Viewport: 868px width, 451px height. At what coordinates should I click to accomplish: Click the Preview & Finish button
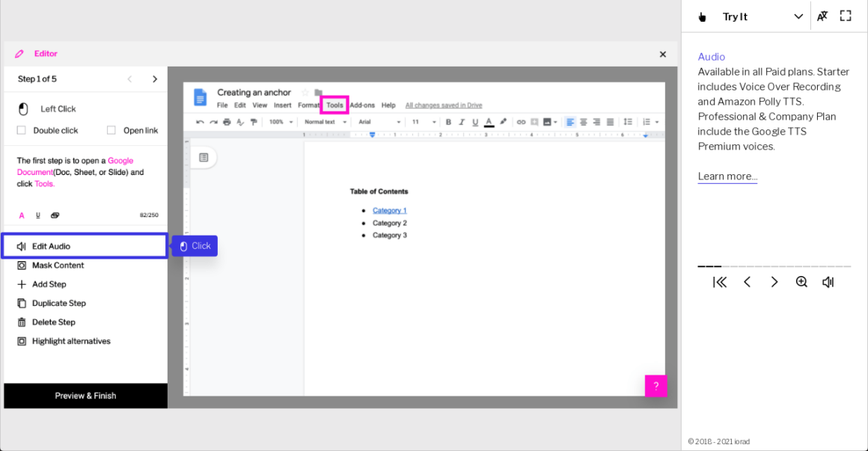click(85, 396)
